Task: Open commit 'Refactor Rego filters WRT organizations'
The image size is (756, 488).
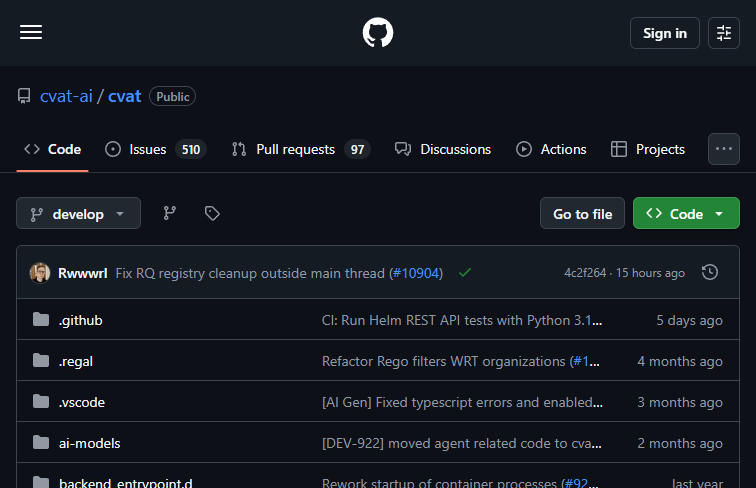Action: click(444, 361)
